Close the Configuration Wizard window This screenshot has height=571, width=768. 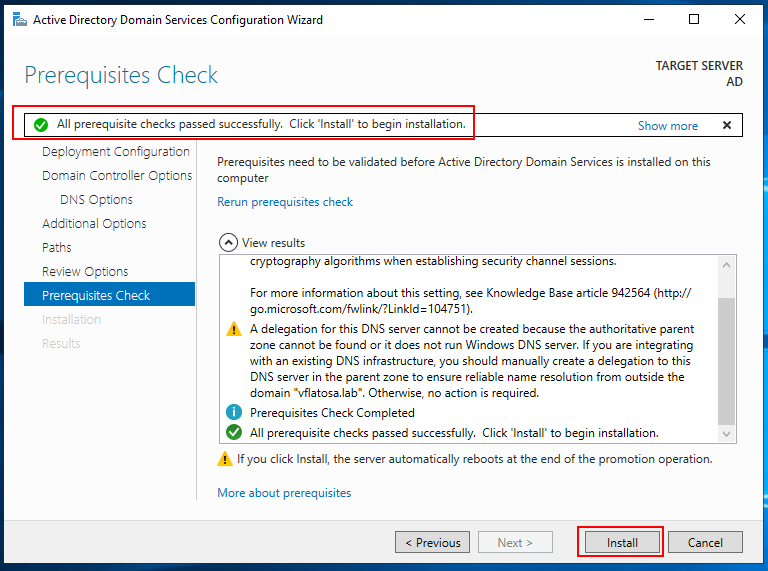click(740, 20)
